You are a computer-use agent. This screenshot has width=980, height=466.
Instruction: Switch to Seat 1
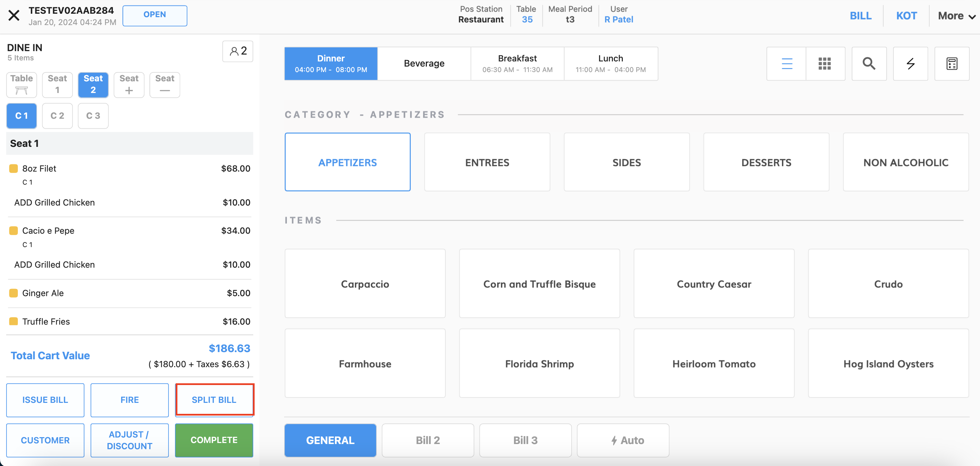pos(57,85)
